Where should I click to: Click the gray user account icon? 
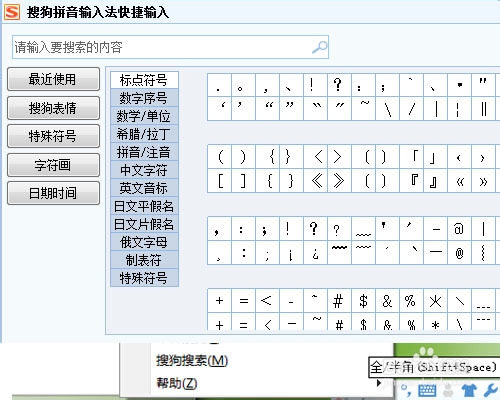[x=448, y=390]
